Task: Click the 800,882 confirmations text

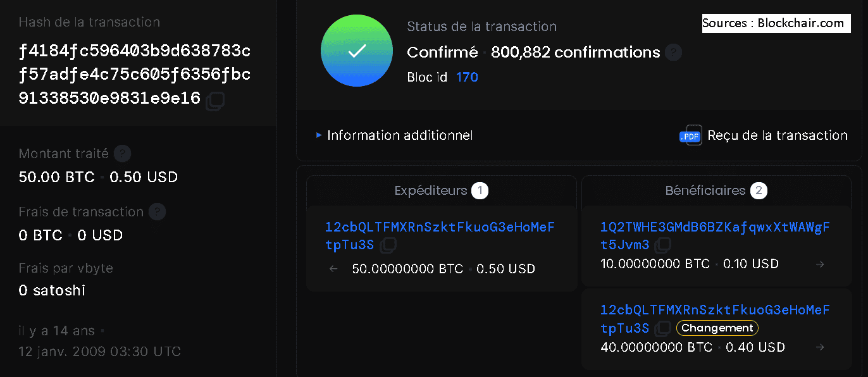Action: click(575, 53)
